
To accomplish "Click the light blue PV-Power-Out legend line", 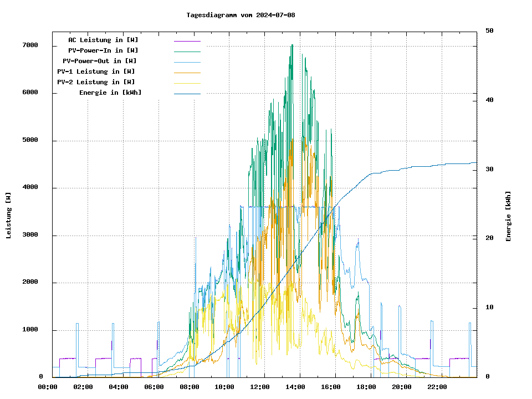I will pos(187,62).
